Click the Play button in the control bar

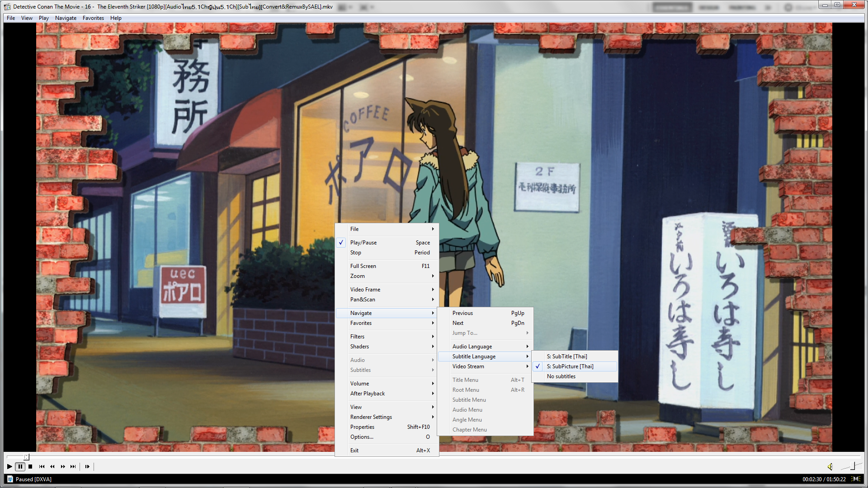(x=9, y=466)
